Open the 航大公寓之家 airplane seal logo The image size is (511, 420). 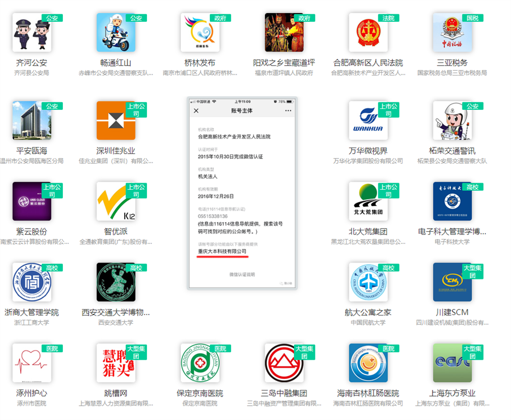(368, 282)
